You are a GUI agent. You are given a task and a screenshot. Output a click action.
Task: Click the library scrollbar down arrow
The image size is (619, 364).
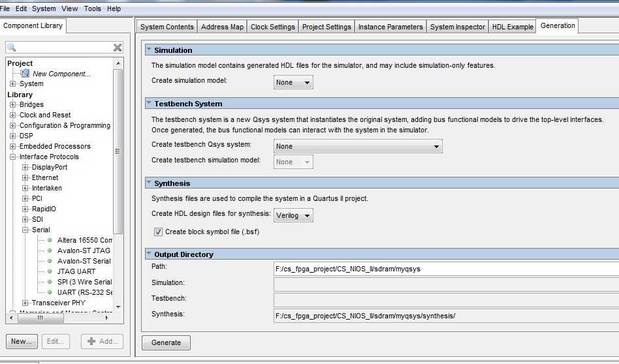tap(118, 307)
